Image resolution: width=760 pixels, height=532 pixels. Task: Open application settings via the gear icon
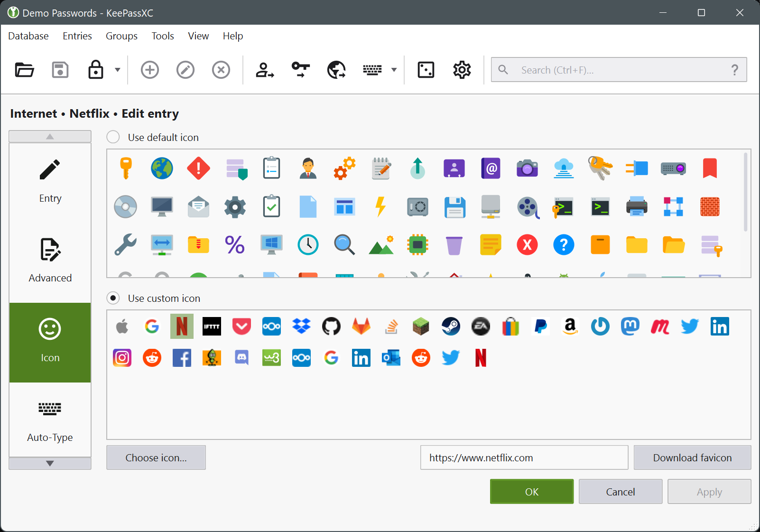click(x=461, y=70)
